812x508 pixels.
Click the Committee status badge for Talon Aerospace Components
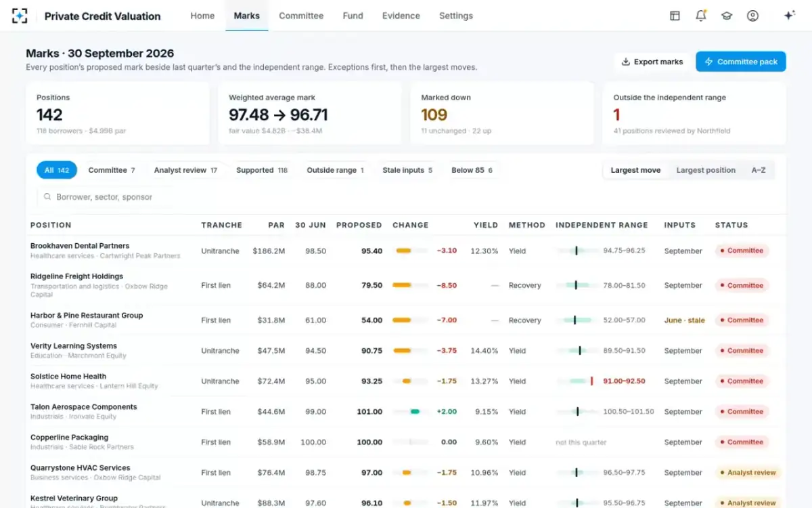(742, 412)
